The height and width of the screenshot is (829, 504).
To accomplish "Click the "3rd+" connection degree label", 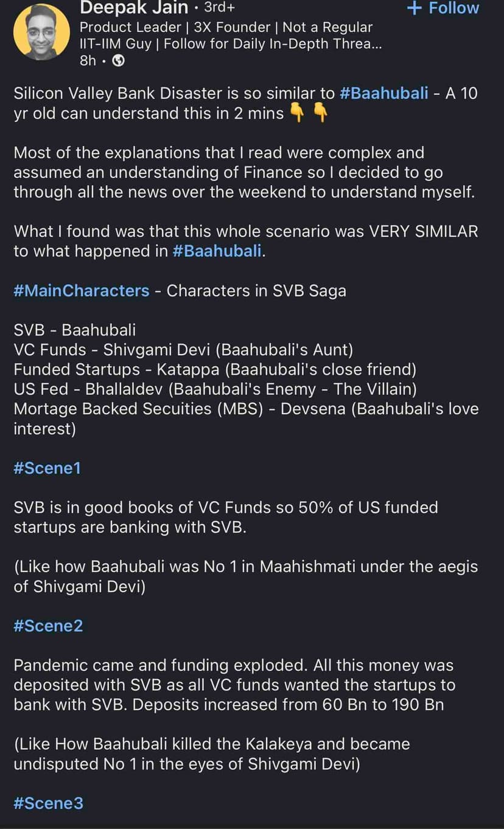I will 219,8.
